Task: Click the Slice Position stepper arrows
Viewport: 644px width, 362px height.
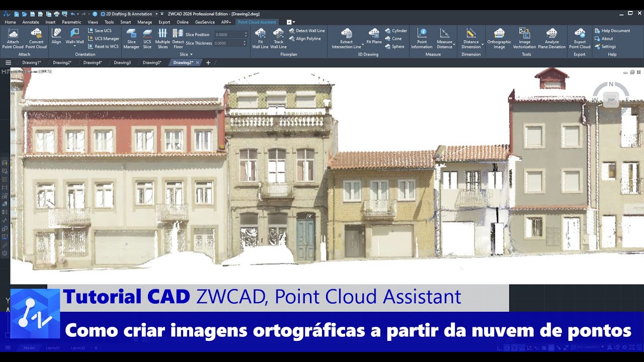Action: point(246,35)
